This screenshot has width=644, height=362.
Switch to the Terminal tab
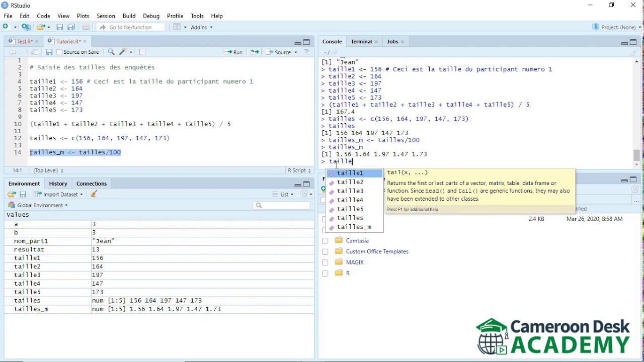tap(361, 42)
